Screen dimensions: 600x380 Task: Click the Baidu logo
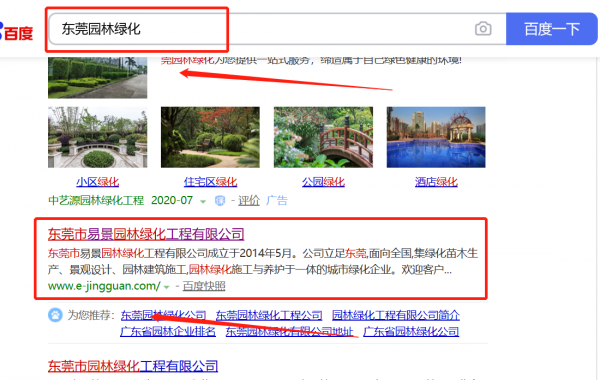click(x=16, y=32)
